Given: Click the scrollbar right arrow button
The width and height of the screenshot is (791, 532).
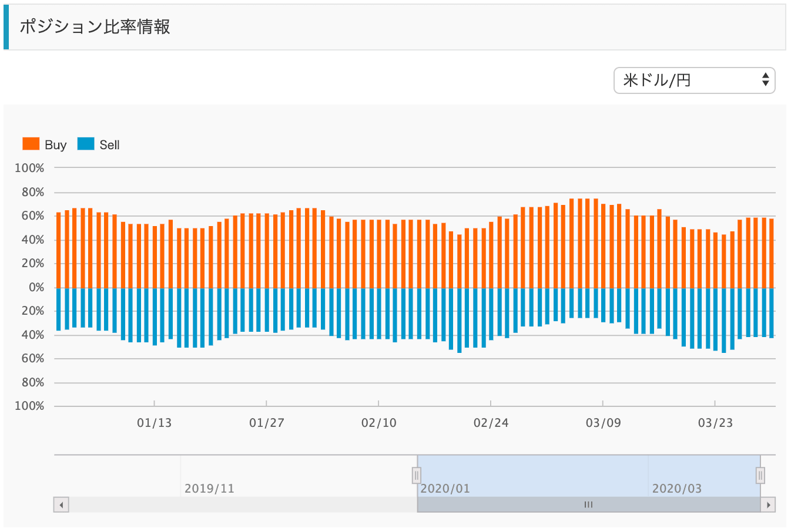Looking at the screenshot, I should point(768,504).
